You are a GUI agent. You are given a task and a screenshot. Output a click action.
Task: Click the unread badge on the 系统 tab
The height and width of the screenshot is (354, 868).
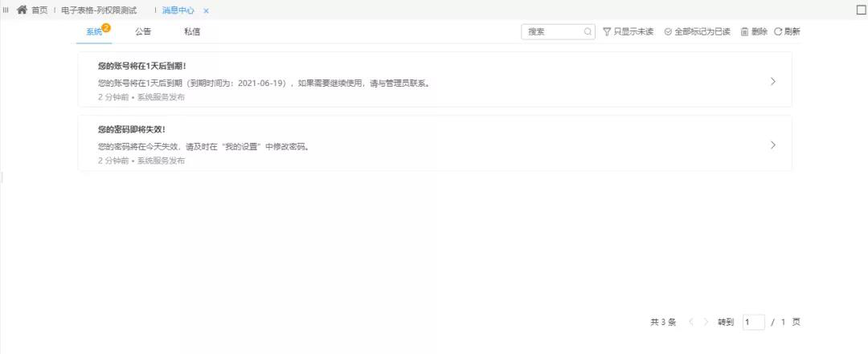(x=106, y=27)
